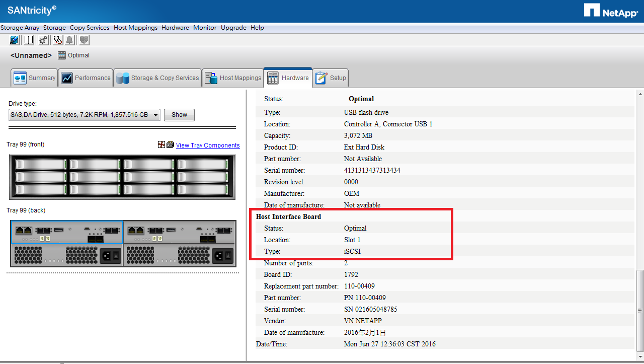
Task: Select drive in second row, first column of Tray 99 front
Action: [41, 177]
